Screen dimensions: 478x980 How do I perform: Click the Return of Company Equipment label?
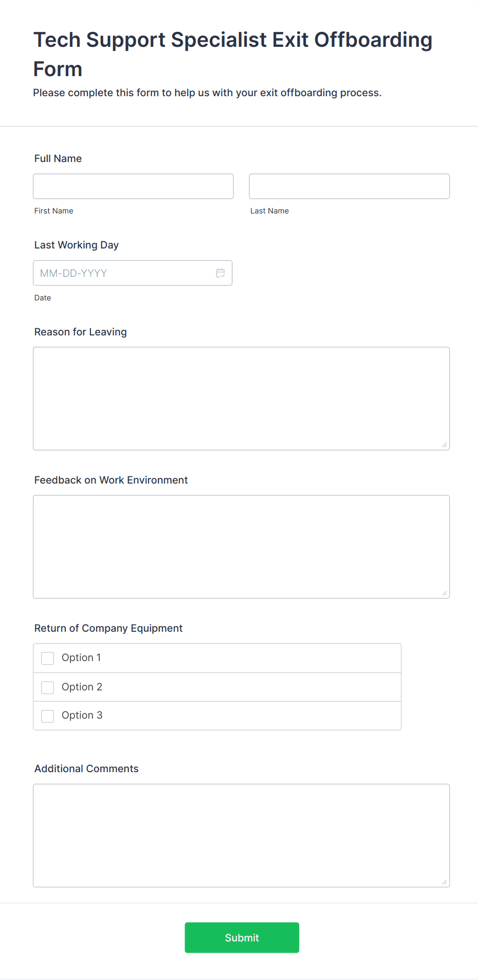click(x=108, y=628)
